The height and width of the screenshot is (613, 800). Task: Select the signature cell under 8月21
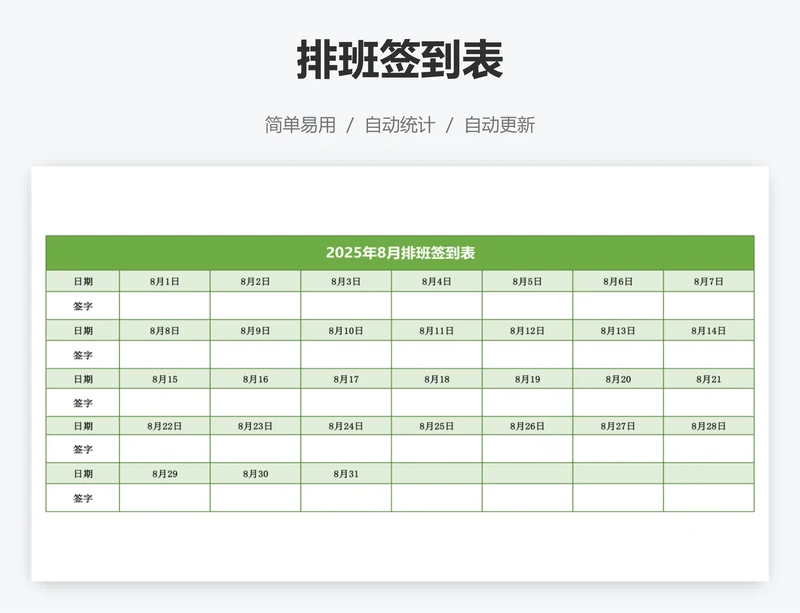pyautogui.click(x=708, y=403)
